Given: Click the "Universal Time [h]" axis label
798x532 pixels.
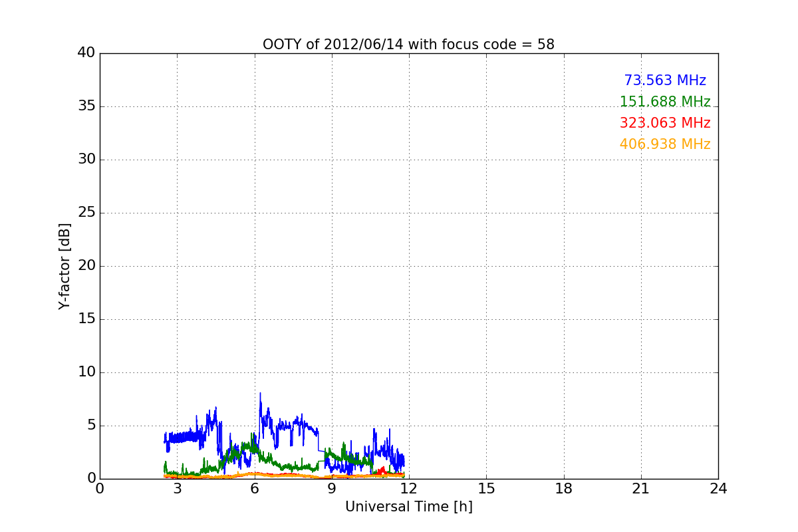Looking at the screenshot, I should tap(408, 507).
